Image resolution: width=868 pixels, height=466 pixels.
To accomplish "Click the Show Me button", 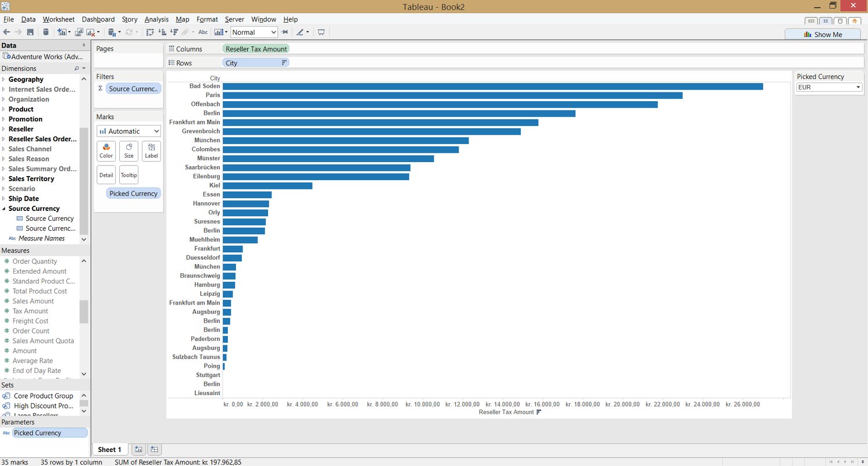I will [822, 34].
